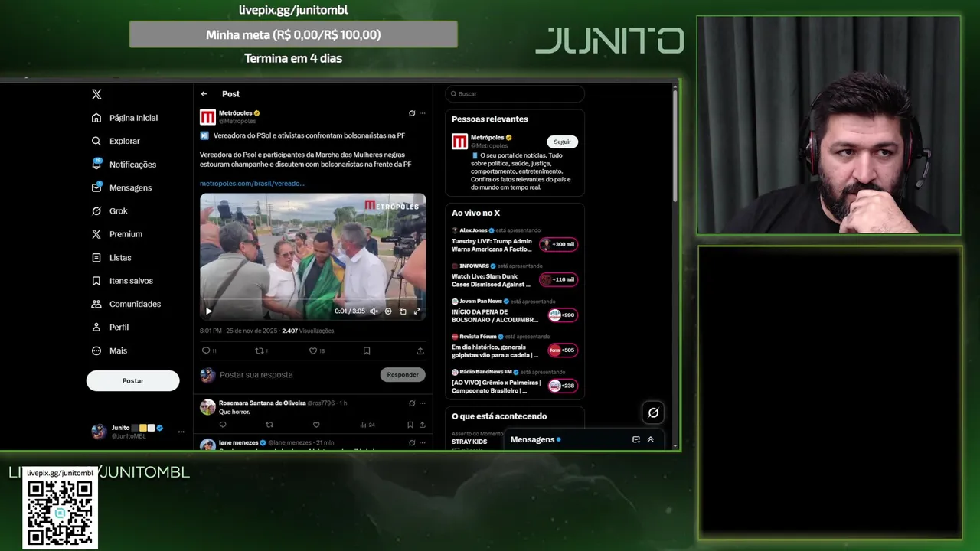Image resolution: width=980 pixels, height=551 pixels.
Task: Click the X logo in sidebar
Action: [96, 94]
